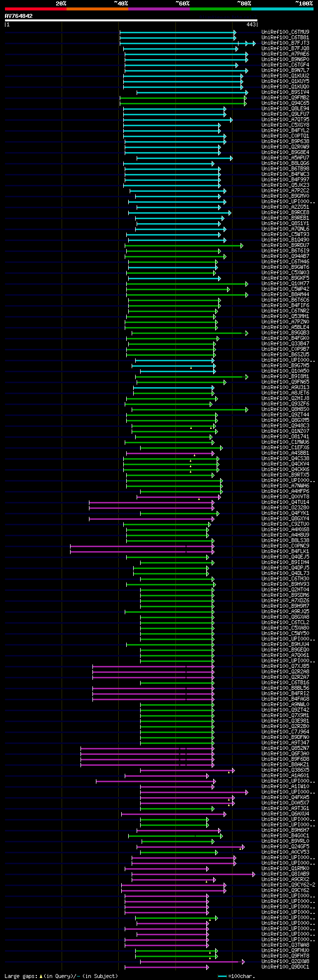Select label UniRef100_C1EFX6
The height and width of the screenshot is (980, 318).
coord(285,447)
